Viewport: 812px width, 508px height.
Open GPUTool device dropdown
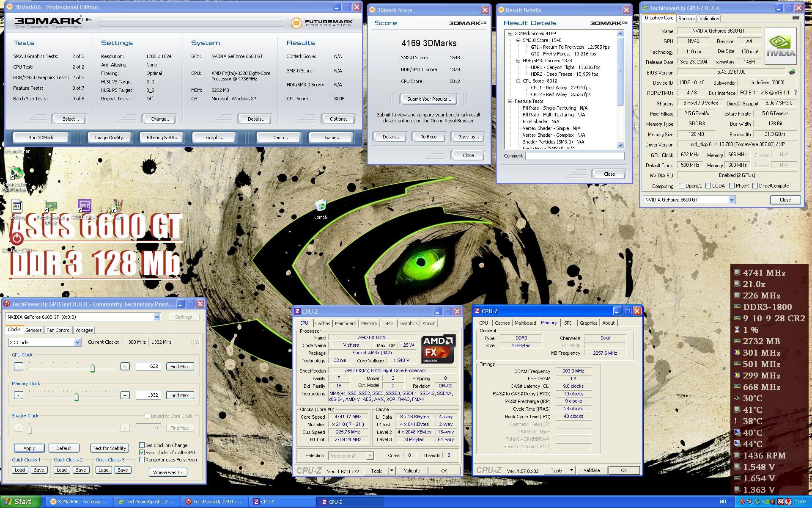[x=157, y=317]
